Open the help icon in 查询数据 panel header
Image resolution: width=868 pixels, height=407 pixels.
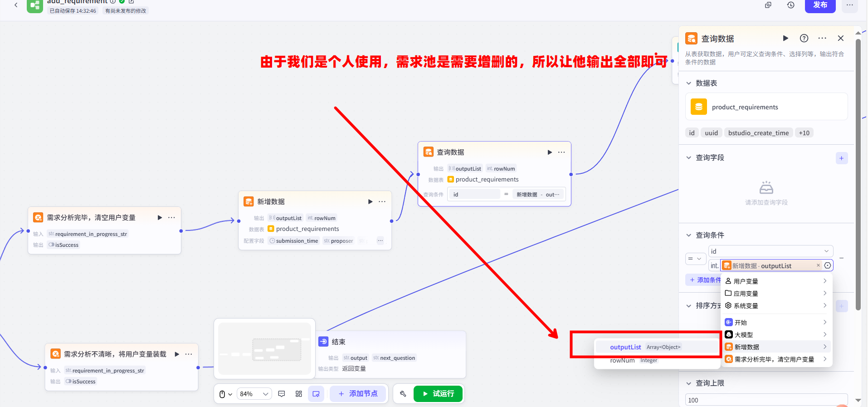[804, 38]
